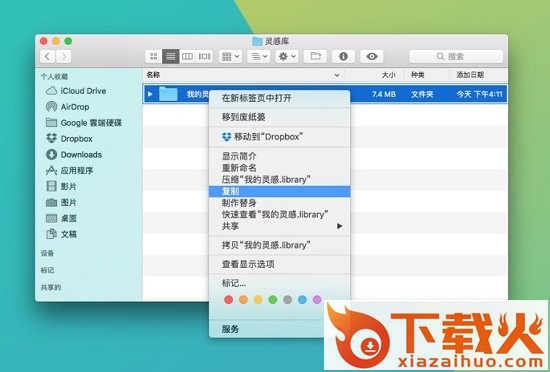
Task: Choose 拷贝"我的灵感.library" menu item
Action: pos(280,245)
